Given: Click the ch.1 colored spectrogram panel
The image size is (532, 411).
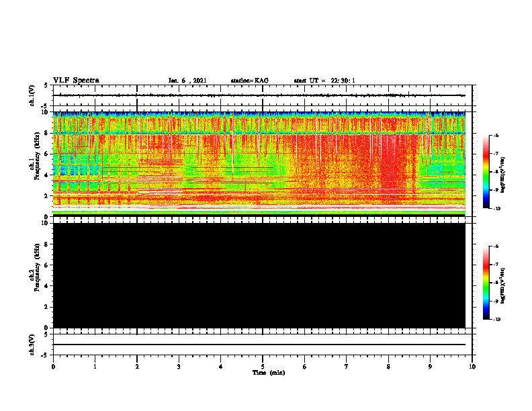Looking at the screenshot, I should (259, 164).
